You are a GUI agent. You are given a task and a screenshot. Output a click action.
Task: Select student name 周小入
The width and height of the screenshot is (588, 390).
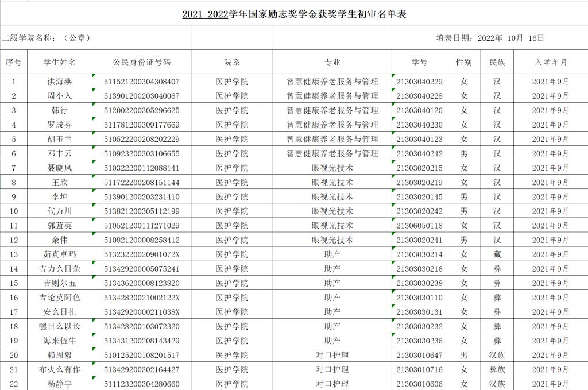[x=60, y=96]
